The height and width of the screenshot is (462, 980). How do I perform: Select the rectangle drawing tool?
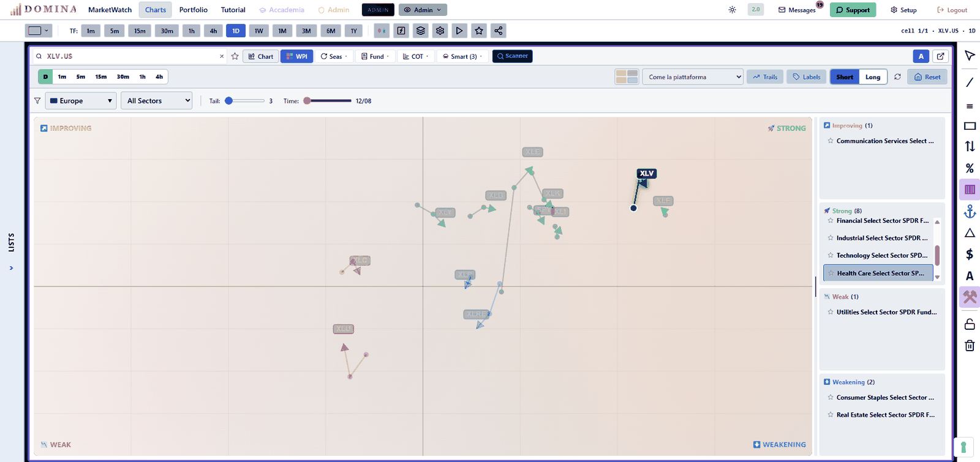[x=970, y=126]
